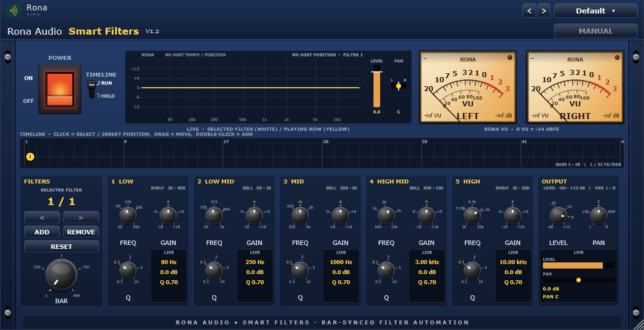This screenshot has width=644, height=330.
Task: Flip the TIMELINE Run/Hold switch
Action: point(92,89)
